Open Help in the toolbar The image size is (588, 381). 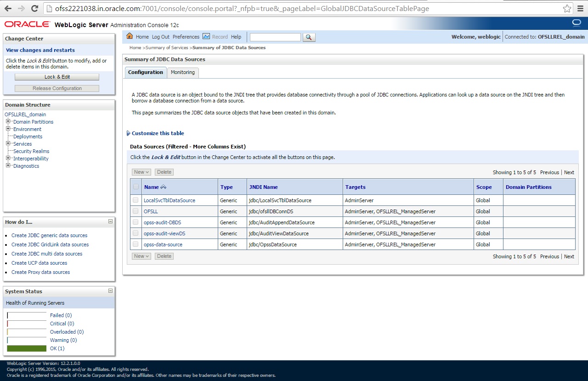coord(236,37)
